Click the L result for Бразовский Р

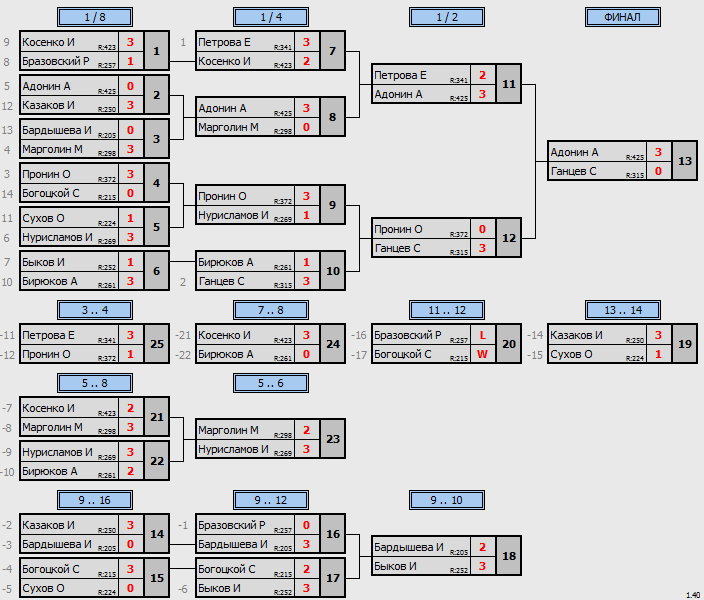(483, 335)
